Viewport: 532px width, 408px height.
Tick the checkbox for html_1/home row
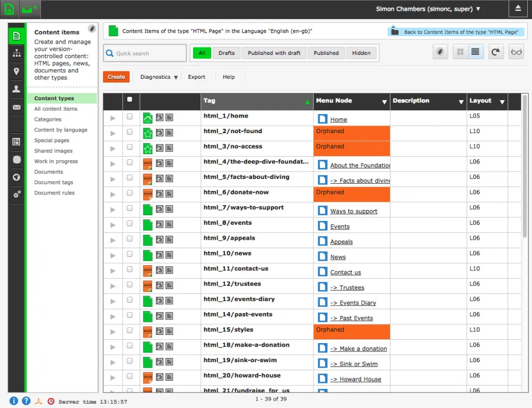[130, 117]
